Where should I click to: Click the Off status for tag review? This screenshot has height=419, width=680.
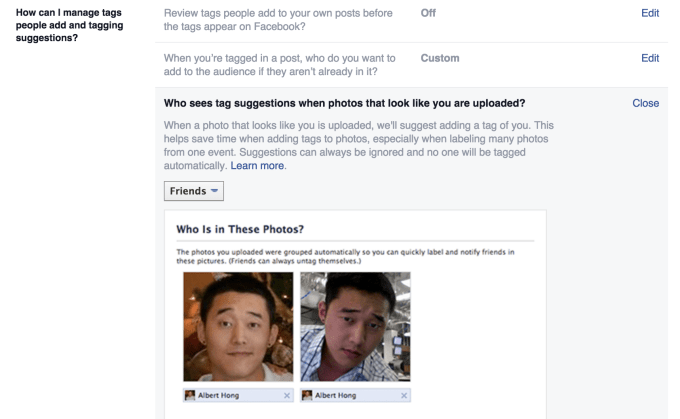coord(430,12)
